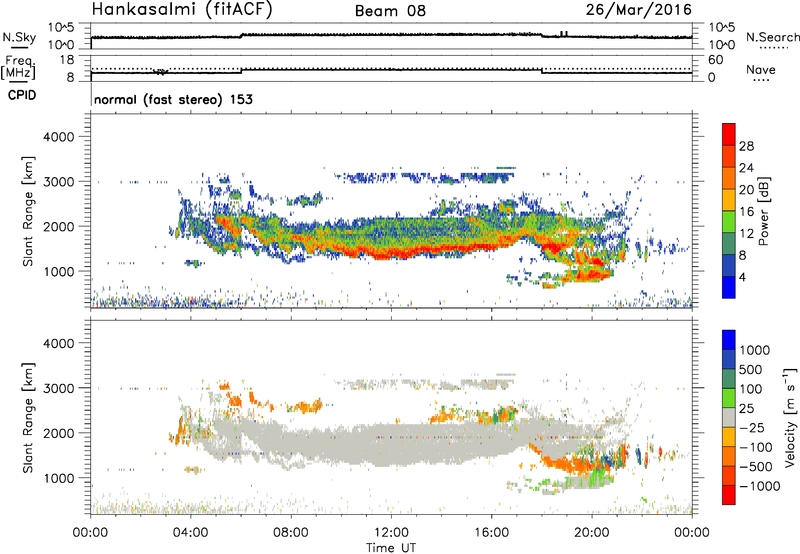Click 'Slant Range [km]' label of velocity panel
Viewport: 800px width, 554px height.
pos(28,418)
